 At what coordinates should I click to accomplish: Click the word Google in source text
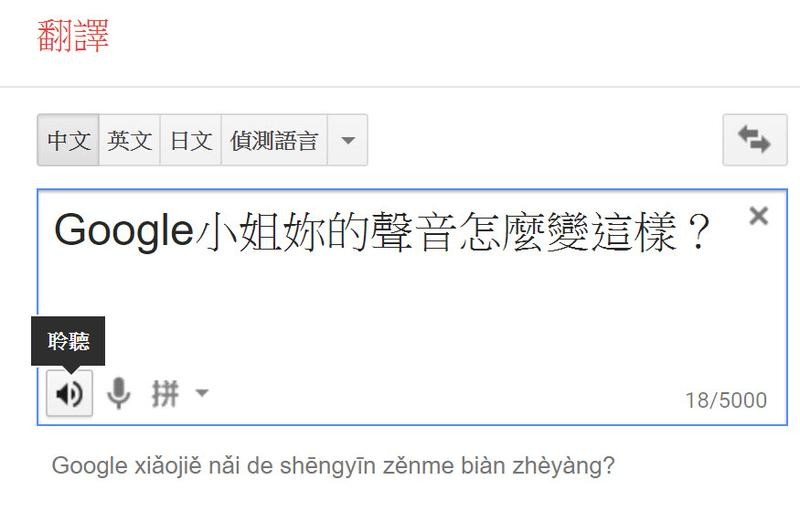(x=124, y=231)
